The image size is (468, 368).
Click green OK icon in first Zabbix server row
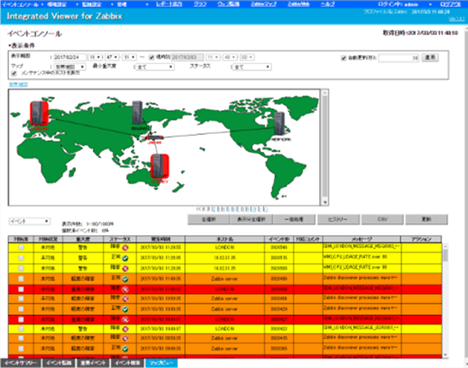tap(125, 279)
